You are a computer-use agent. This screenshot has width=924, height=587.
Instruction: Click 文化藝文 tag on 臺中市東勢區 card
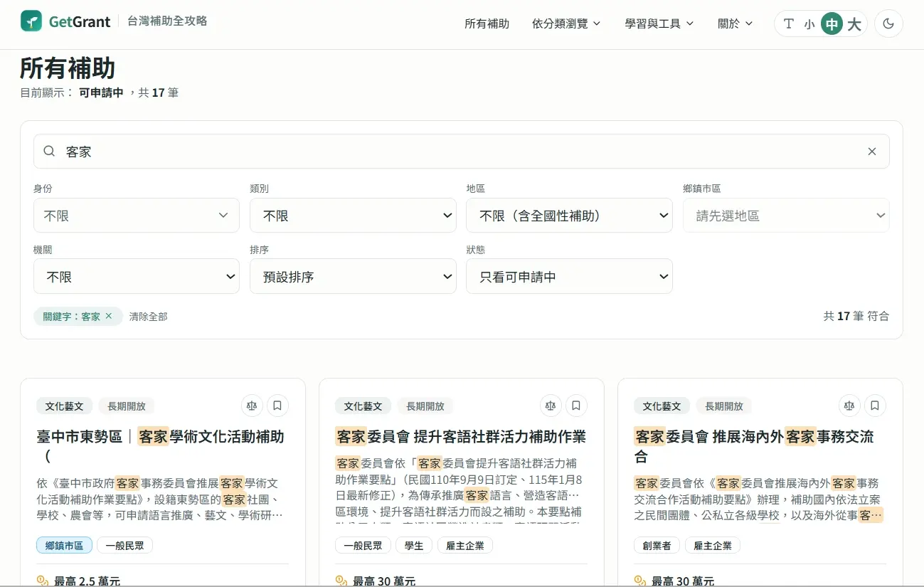64,406
